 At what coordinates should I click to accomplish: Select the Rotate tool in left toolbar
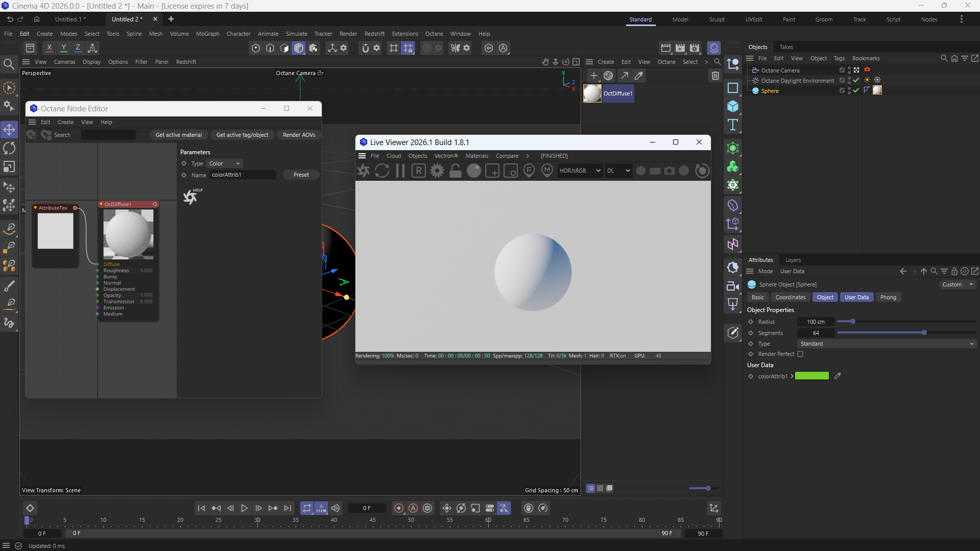point(9,148)
